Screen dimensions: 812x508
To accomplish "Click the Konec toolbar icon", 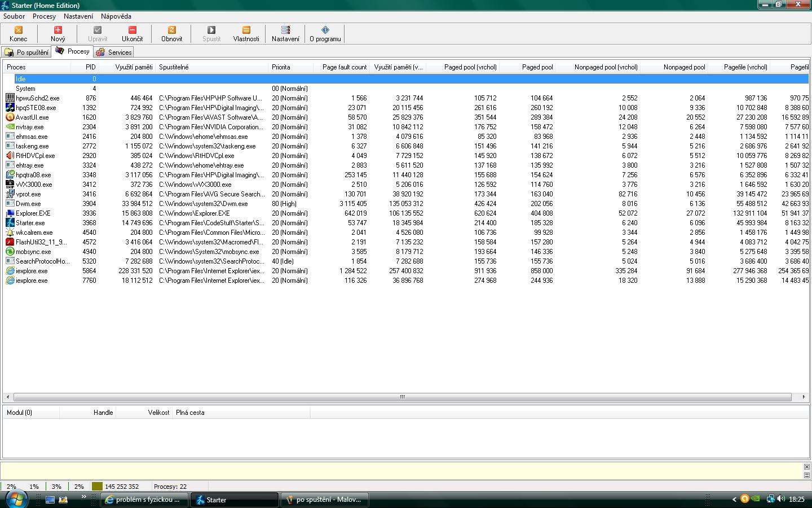I will pos(18,30).
